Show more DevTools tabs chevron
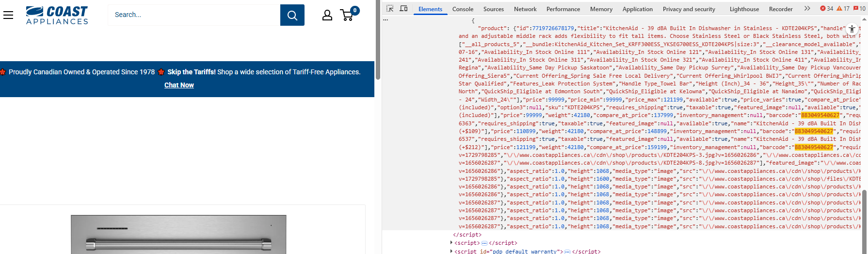This screenshot has width=868, height=254. (807, 9)
